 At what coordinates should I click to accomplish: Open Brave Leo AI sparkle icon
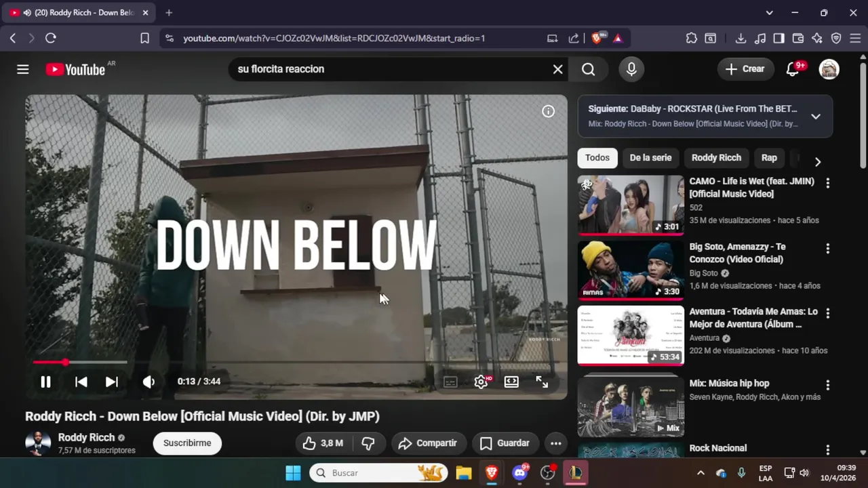pos(817,39)
